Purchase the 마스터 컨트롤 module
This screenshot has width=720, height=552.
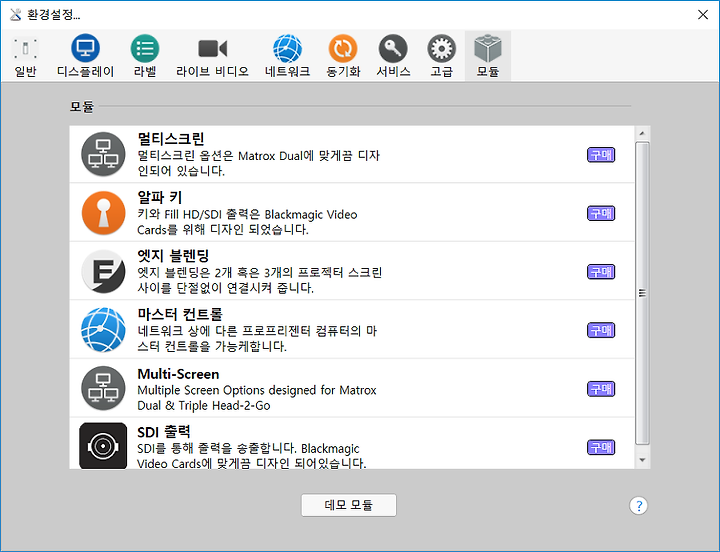point(601,330)
